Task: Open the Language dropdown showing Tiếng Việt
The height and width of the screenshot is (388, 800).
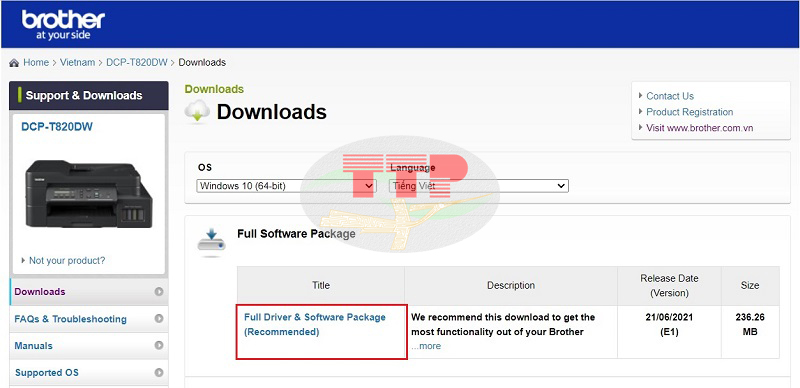Action: pyautogui.click(x=479, y=186)
